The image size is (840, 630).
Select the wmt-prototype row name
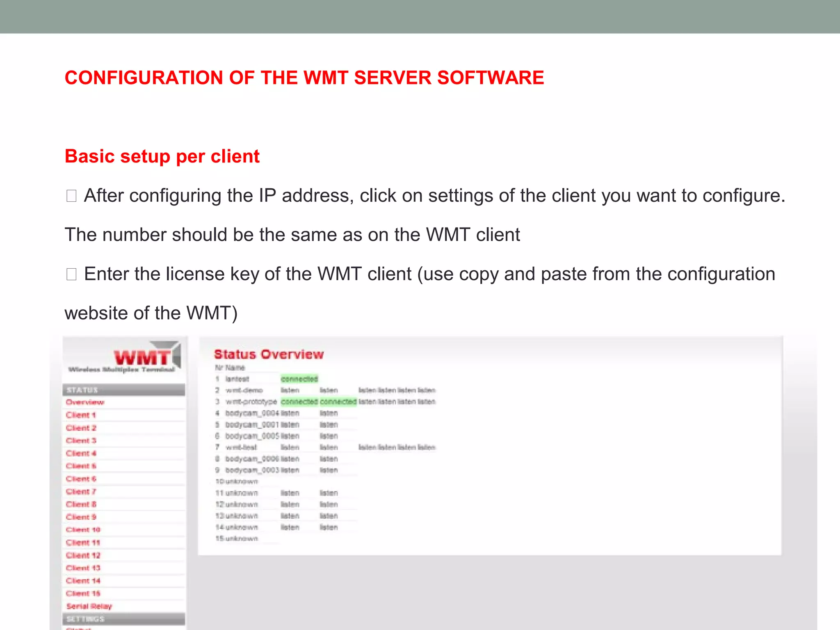tap(251, 402)
